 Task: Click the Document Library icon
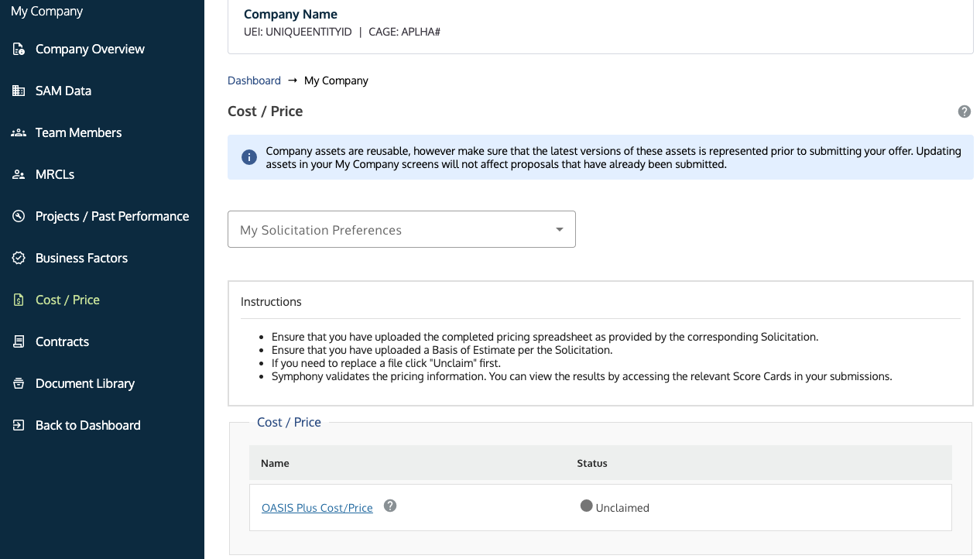(18, 383)
